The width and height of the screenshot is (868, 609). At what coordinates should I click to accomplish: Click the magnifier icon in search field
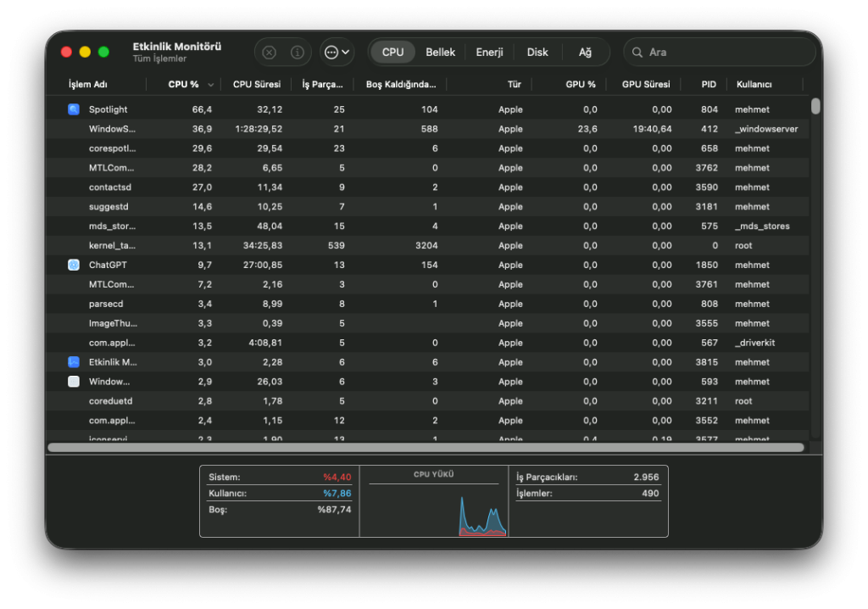637,53
